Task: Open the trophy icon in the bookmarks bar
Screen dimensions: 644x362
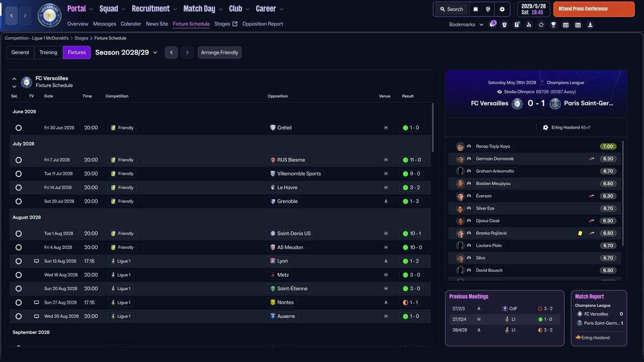Action: (x=553, y=25)
